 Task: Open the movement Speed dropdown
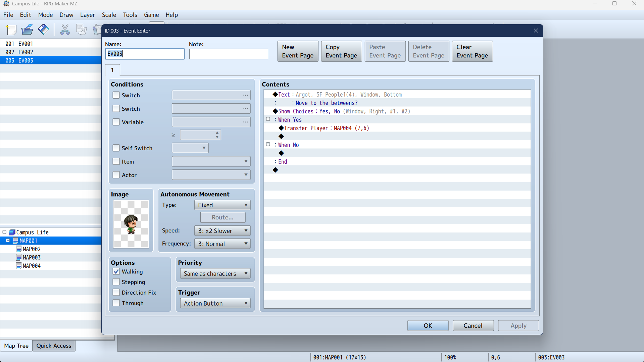[222, 230]
